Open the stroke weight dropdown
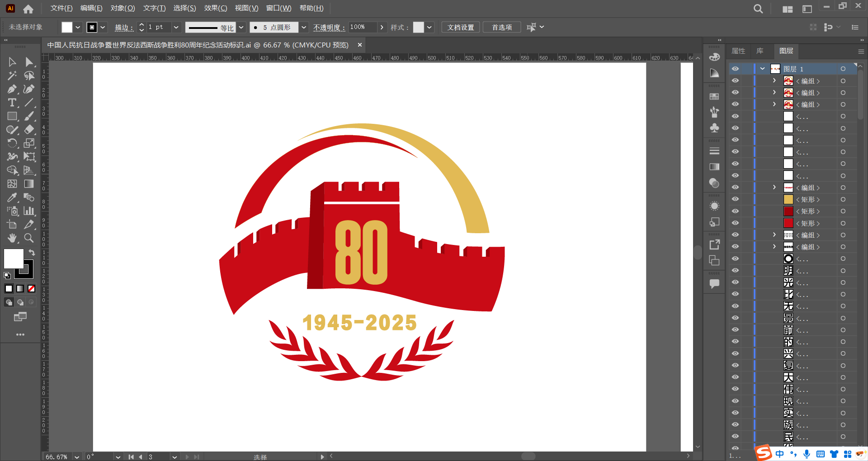This screenshot has height=461, width=868. click(176, 27)
